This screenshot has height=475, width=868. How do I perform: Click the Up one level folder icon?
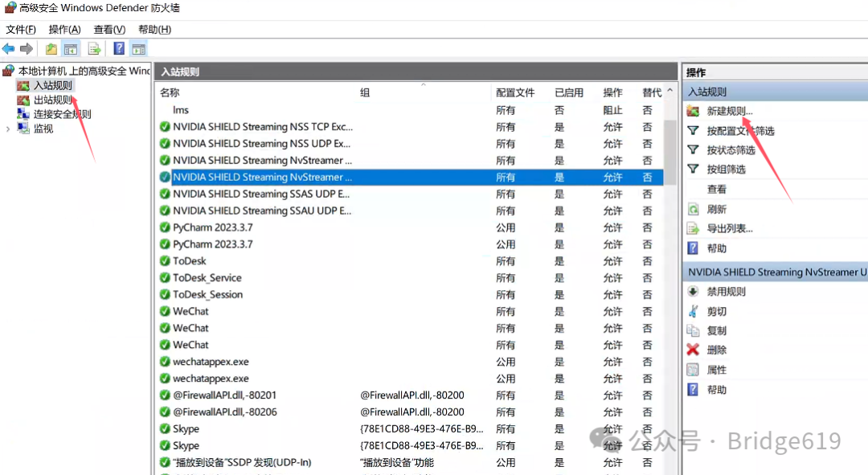tap(51, 49)
